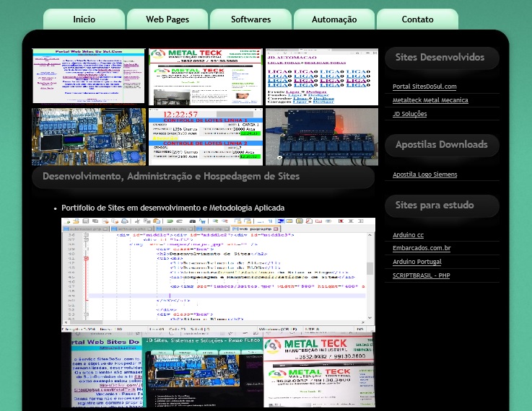532x411 pixels.
Task: Click the Controle de Lotes thumbnail
Action: pyautogui.click(x=205, y=137)
